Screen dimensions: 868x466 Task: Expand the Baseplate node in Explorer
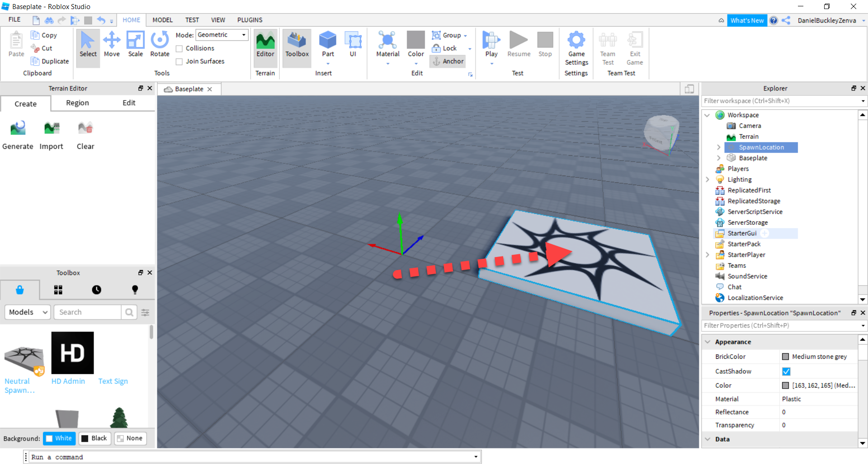(x=719, y=158)
